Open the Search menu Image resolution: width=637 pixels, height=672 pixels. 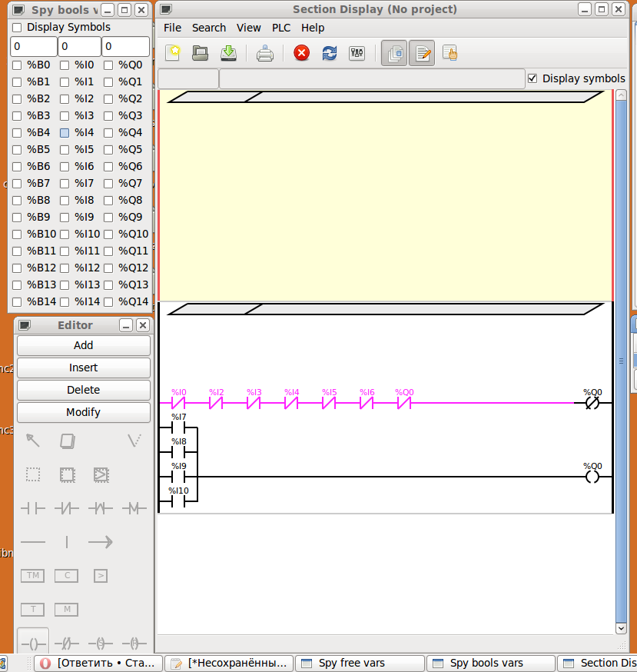[209, 28]
